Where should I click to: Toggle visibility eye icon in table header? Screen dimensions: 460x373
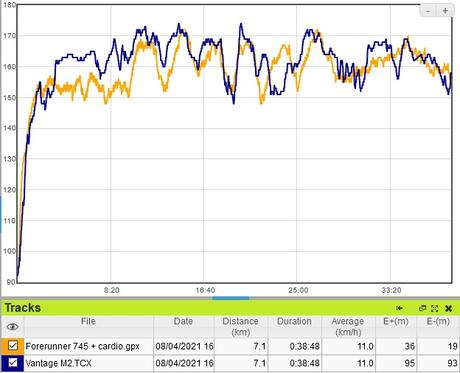point(12,327)
